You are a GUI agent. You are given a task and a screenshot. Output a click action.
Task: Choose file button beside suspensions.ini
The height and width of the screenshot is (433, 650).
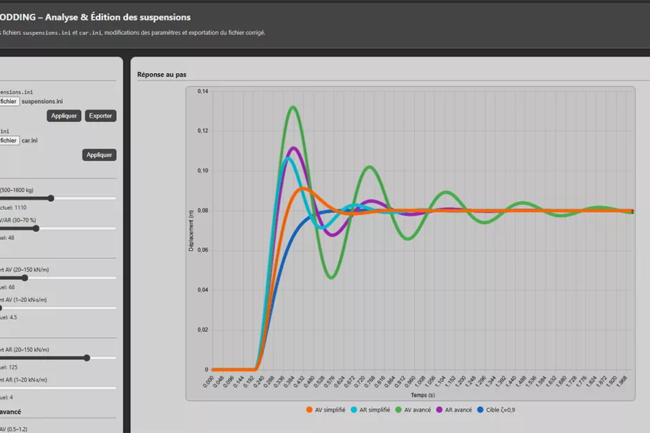coord(9,102)
